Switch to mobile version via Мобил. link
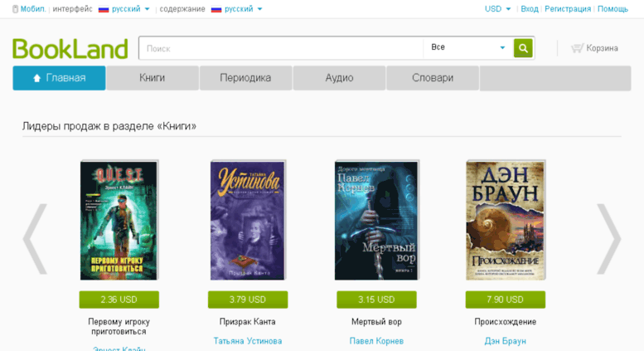 coord(29,9)
